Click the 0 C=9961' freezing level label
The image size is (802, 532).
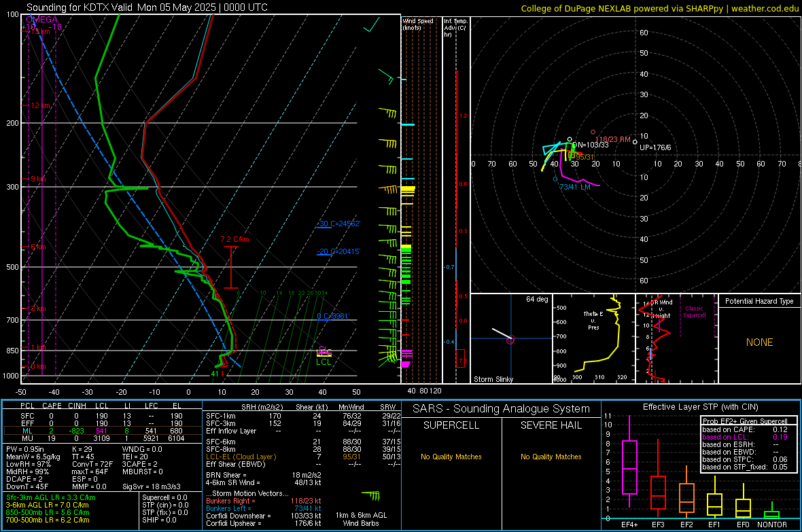click(333, 316)
